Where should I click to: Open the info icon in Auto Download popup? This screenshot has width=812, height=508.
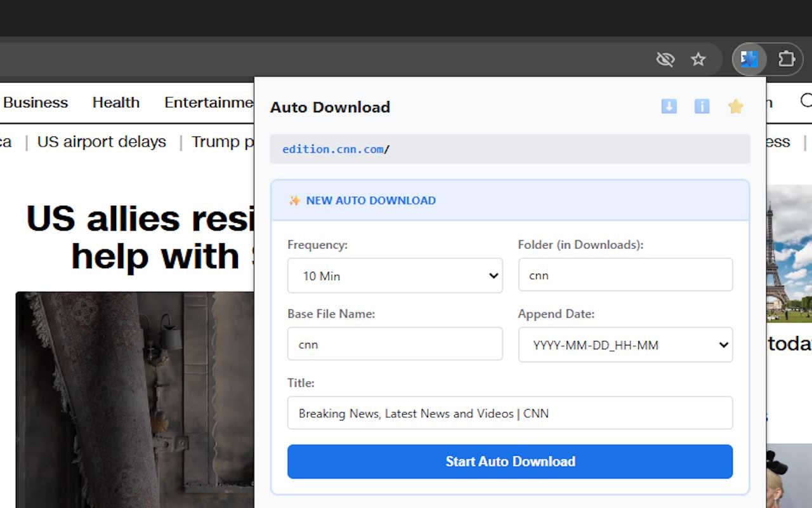[702, 107]
